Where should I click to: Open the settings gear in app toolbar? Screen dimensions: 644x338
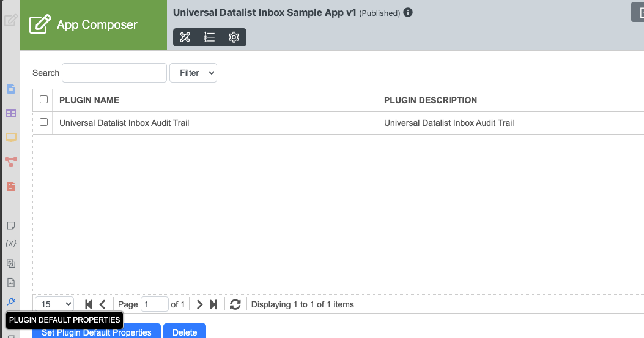coord(234,37)
